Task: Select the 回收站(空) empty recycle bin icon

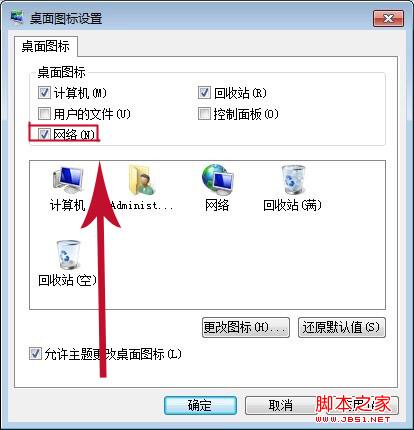Action: [x=68, y=255]
